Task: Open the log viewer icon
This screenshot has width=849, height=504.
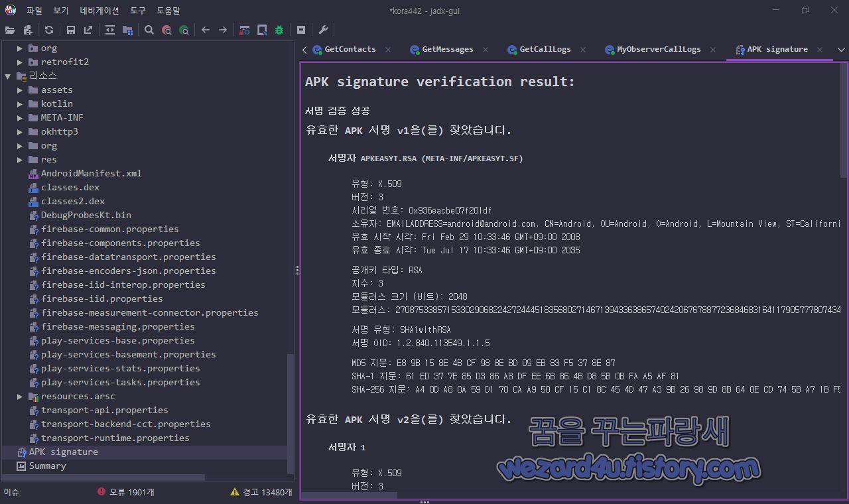Action: point(301,30)
